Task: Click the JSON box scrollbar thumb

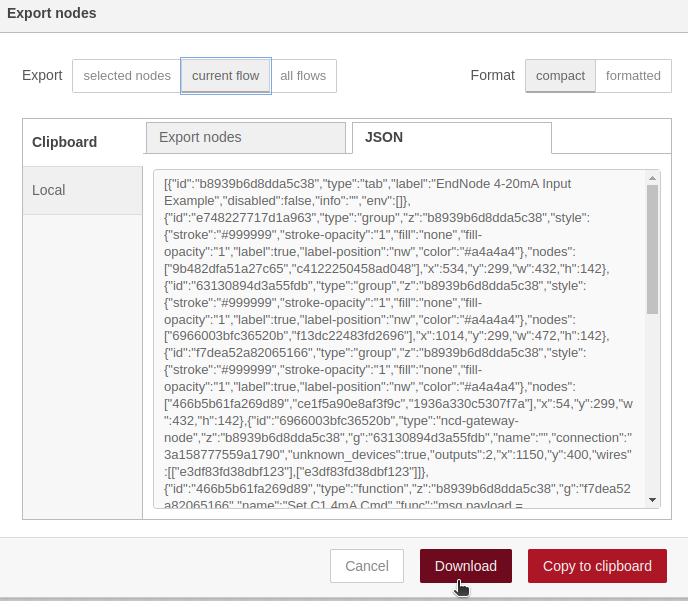Action: pos(653,250)
